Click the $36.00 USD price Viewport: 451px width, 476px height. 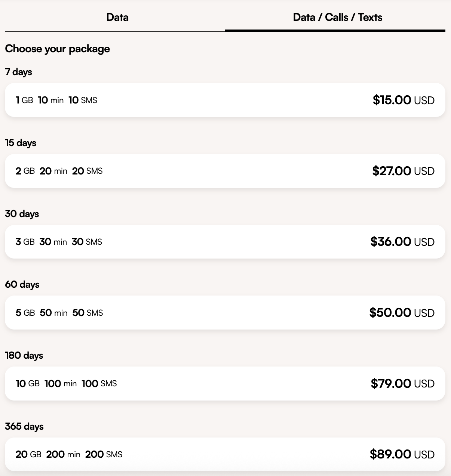tap(402, 242)
